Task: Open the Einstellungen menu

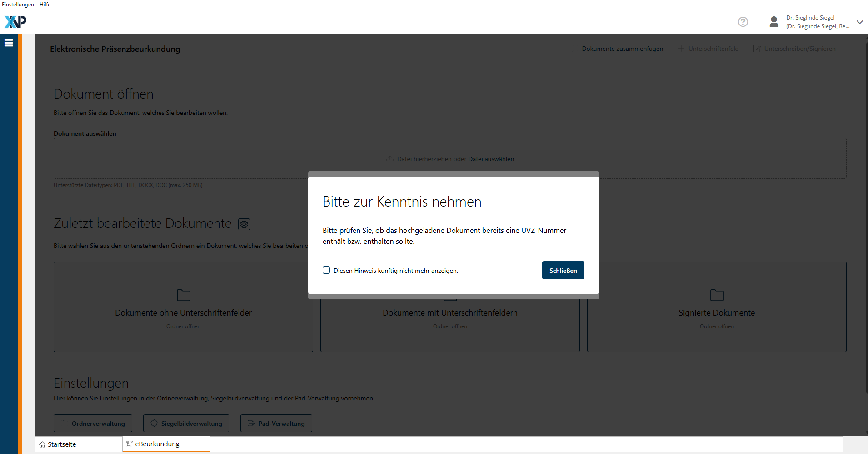Action: tap(18, 5)
